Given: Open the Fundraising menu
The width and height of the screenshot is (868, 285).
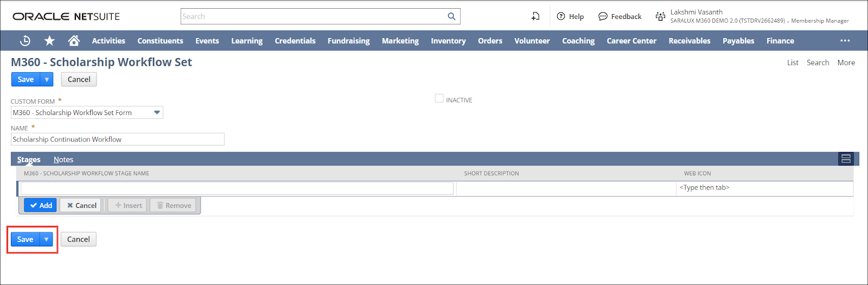Looking at the screenshot, I should pos(348,41).
